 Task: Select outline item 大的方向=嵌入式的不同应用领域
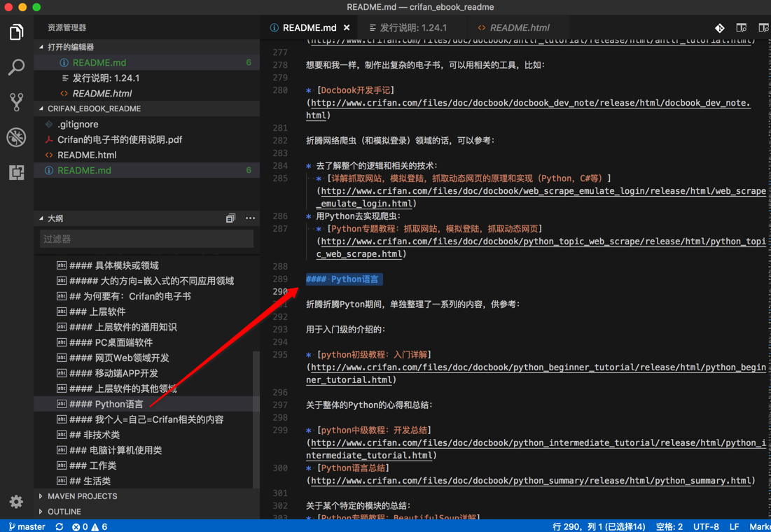click(x=143, y=281)
